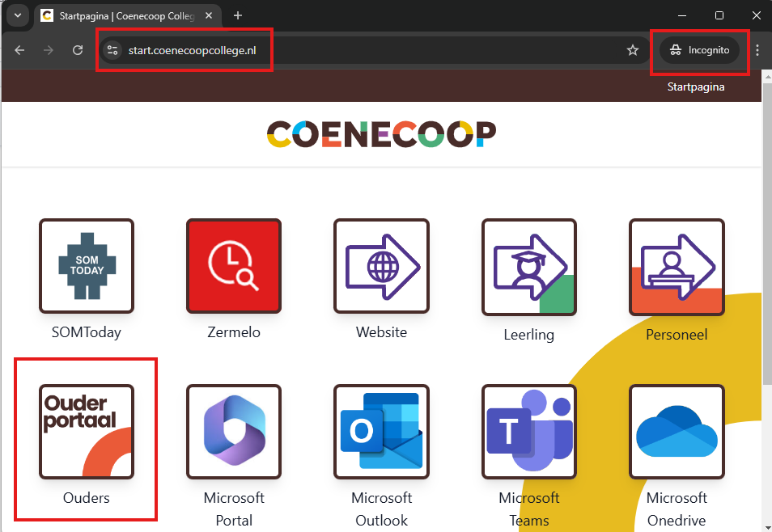The width and height of the screenshot is (772, 532).
Task: Click the Microsoft Onedrive label
Action: tap(677, 509)
